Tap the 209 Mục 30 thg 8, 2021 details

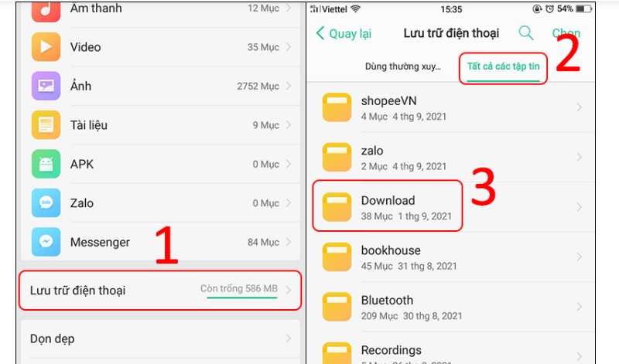[x=412, y=316]
